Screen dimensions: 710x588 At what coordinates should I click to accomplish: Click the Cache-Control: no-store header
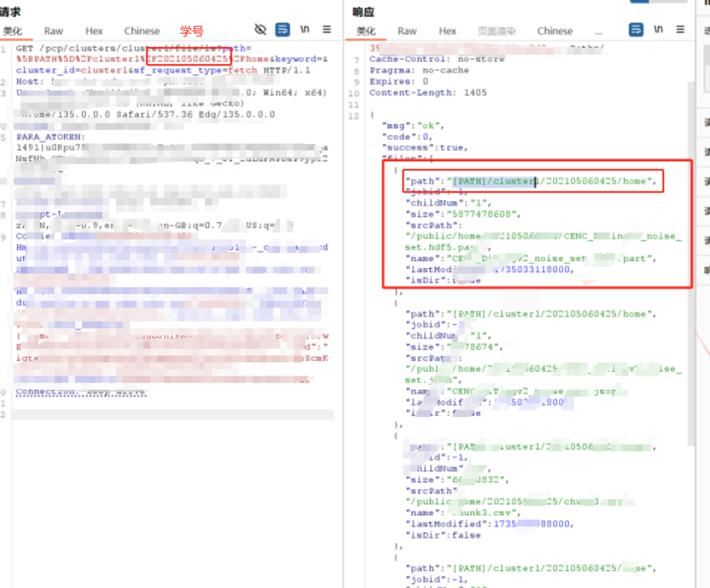[x=437, y=59]
